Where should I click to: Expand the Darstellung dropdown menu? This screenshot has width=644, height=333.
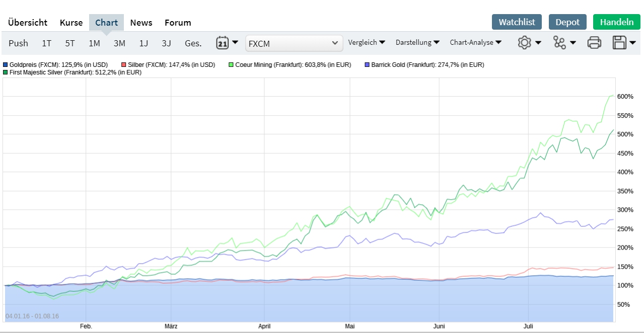(x=417, y=43)
